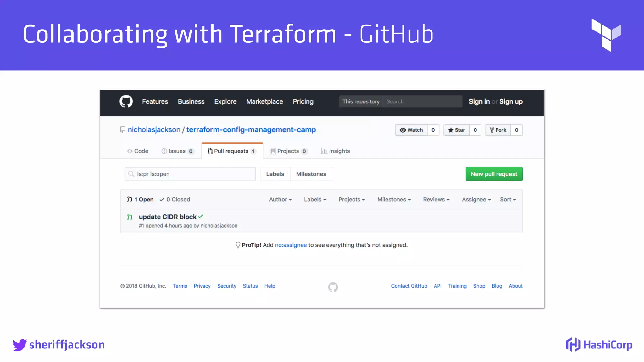The image size is (644, 362).
Task: Open the Privacy footer link
Action: [x=202, y=286]
